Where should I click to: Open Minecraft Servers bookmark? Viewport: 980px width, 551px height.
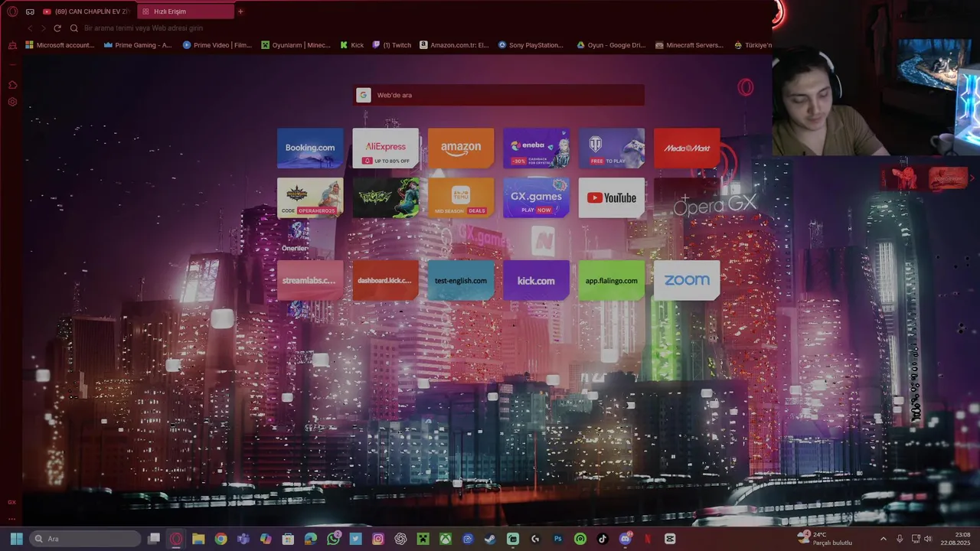click(690, 45)
